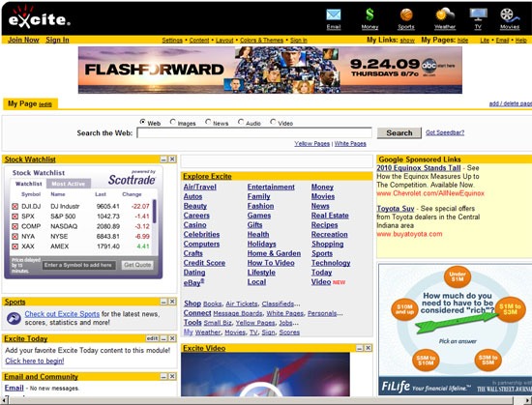This screenshot has height=405, width=532.
Task: Click the Search button
Action: (x=399, y=132)
